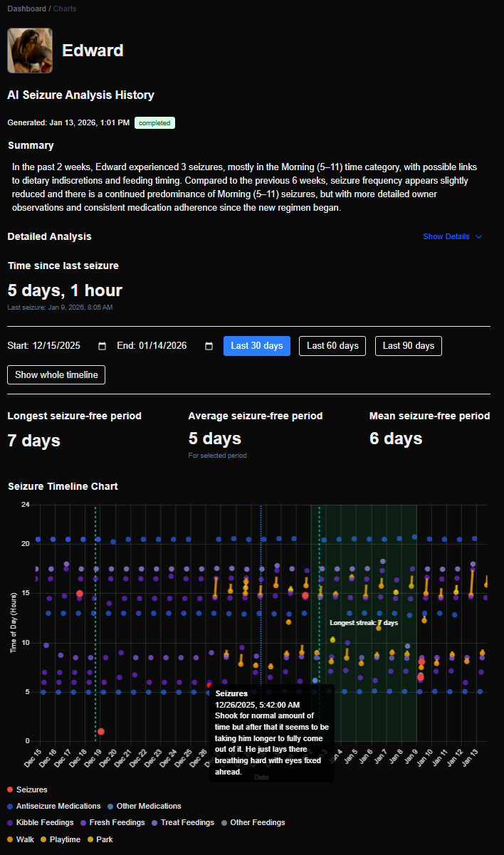Click the red seizure point on Dec 18
The image size is (504, 855).
[80, 594]
